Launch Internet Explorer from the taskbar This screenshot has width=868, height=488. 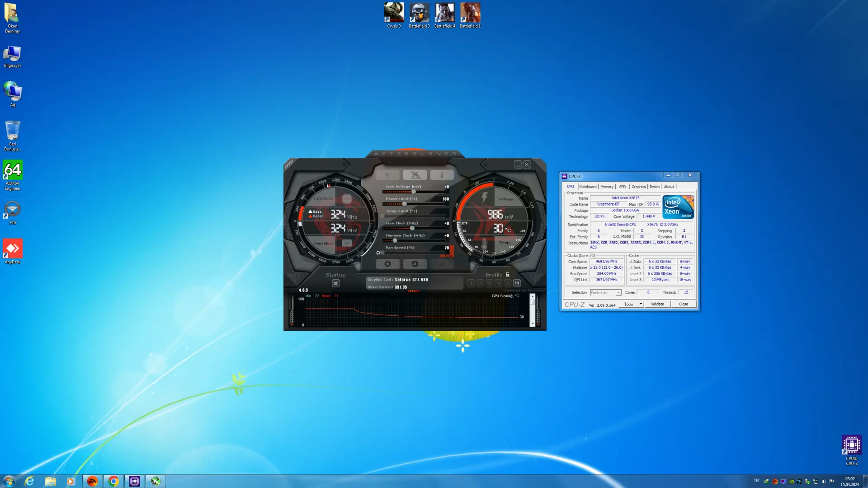click(29, 481)
